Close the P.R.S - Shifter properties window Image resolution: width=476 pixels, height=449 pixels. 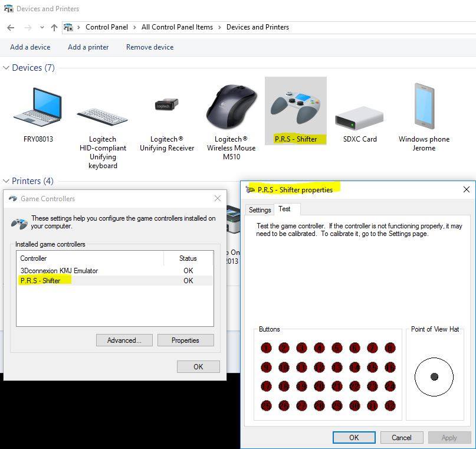coord(467,190)
